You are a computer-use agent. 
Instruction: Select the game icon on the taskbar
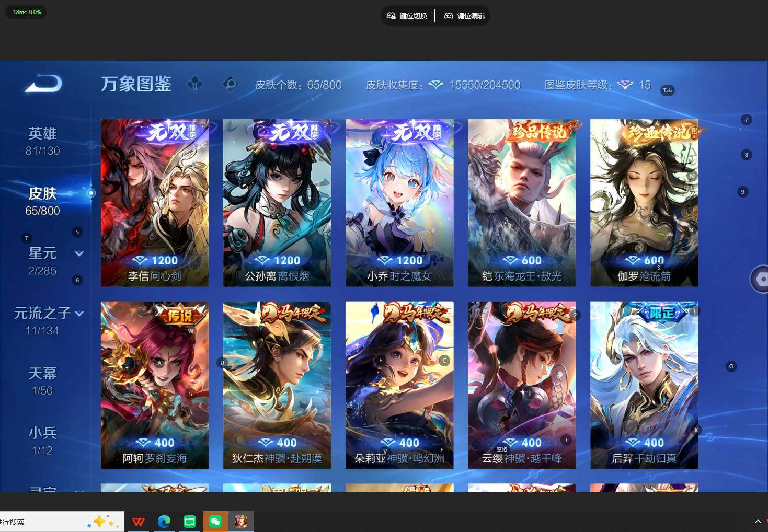click(241, 522)
